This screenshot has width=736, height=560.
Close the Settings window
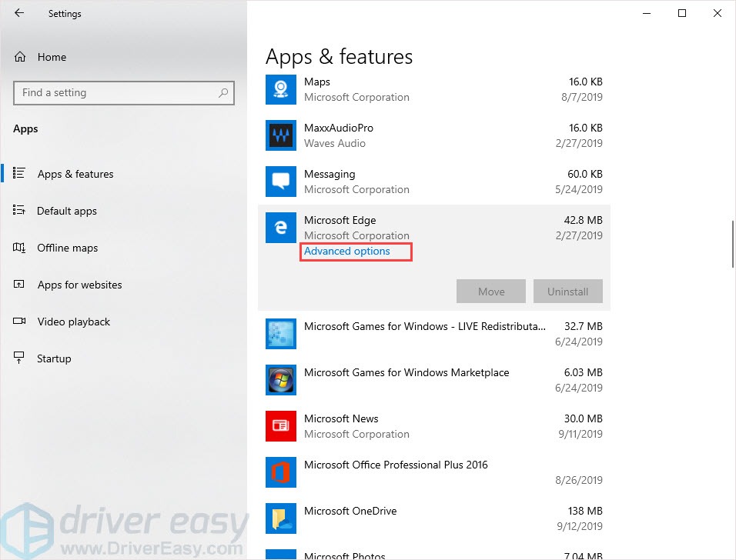[x=718, y=13]
